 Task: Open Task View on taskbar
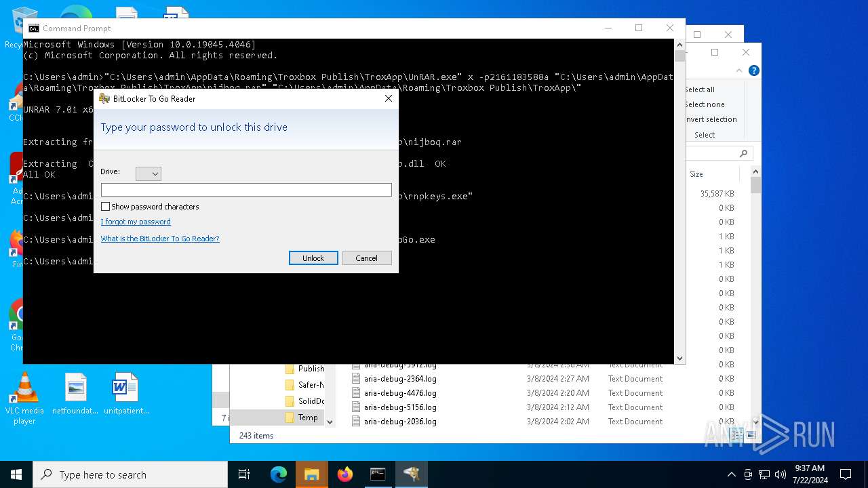pos(244,474)
